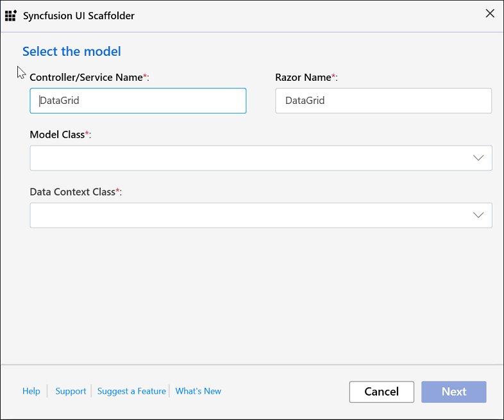504x420 pixels.
Task: Click the Syncfusion logo icon in title bar
Action: [x=11, y=15]
